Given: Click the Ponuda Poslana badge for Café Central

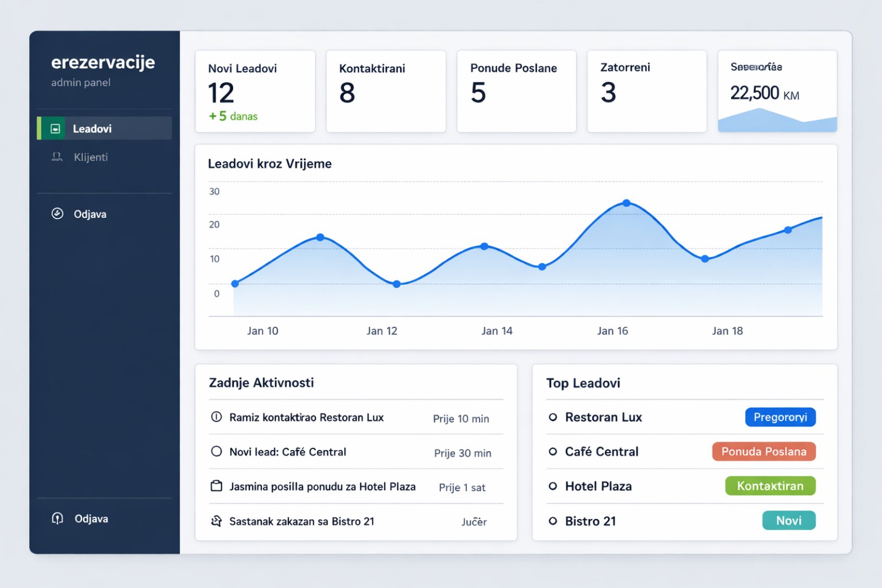Looking at the screenshot, I should [764, 451].
